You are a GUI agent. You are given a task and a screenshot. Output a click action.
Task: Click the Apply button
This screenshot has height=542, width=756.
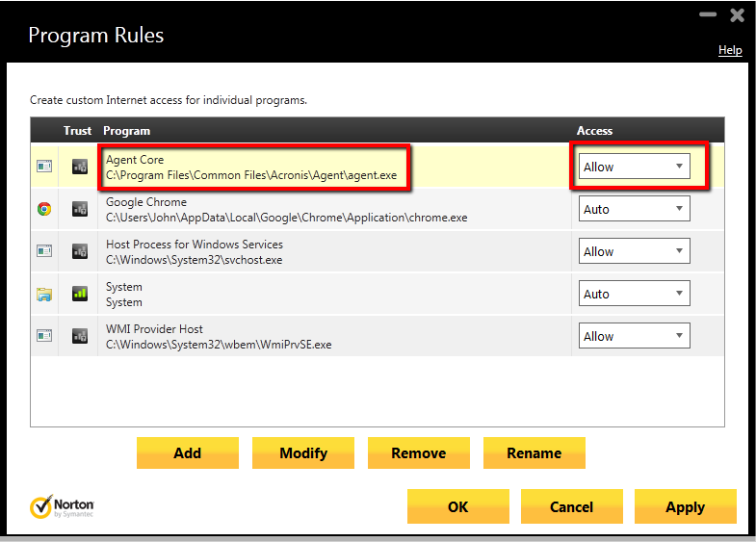(685, 506)
